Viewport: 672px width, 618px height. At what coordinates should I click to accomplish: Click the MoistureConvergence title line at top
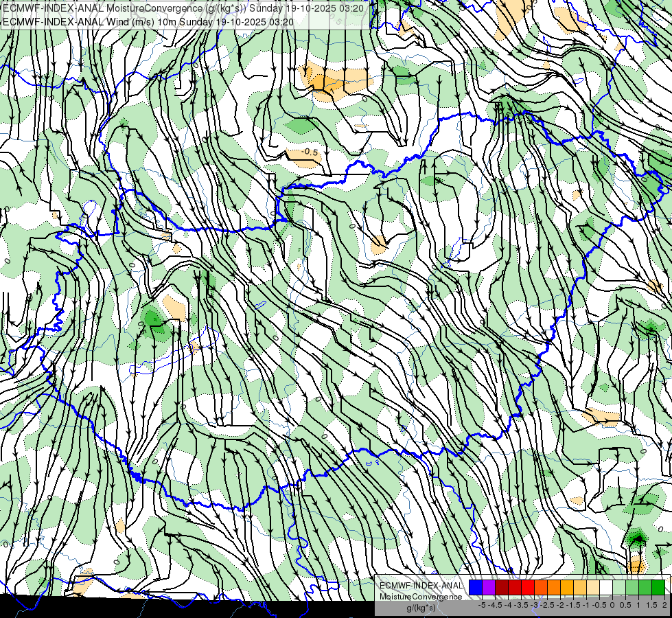click(x=183, y=8)
